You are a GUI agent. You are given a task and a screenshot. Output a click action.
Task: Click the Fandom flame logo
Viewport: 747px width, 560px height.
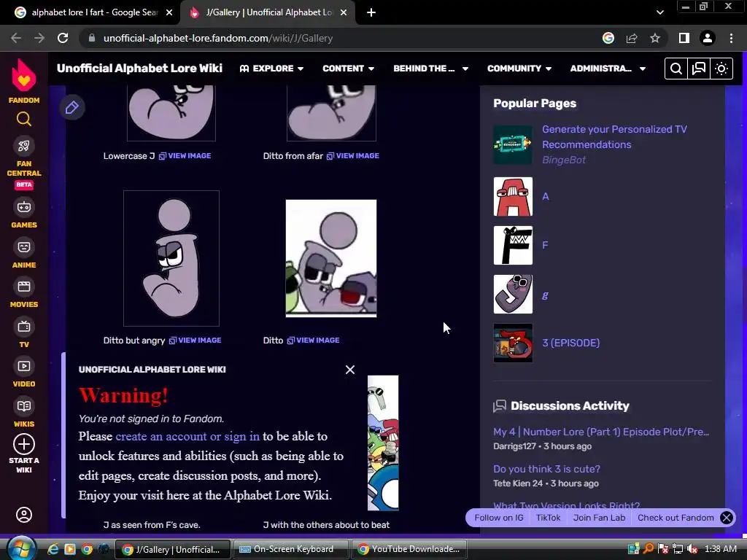24,75
